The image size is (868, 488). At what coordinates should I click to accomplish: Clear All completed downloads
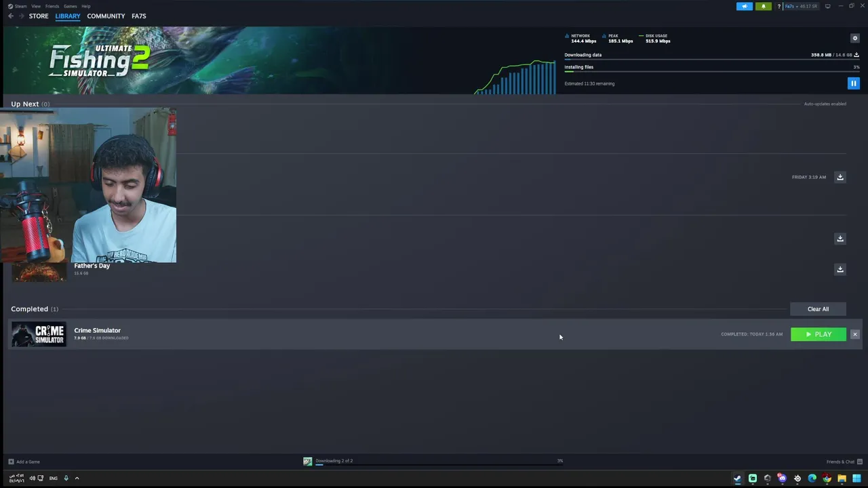(x=818, y=309)
